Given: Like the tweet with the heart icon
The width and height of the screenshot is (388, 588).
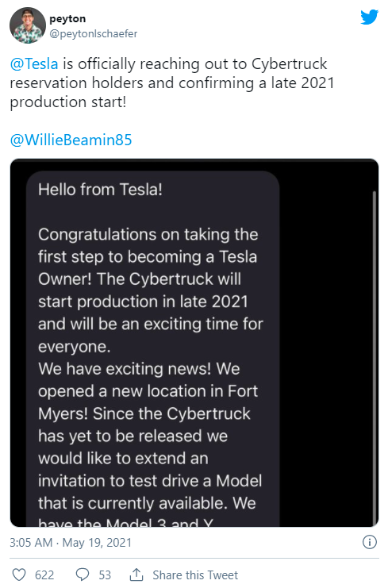Looking at the screenshot, I should pos(19,575).
